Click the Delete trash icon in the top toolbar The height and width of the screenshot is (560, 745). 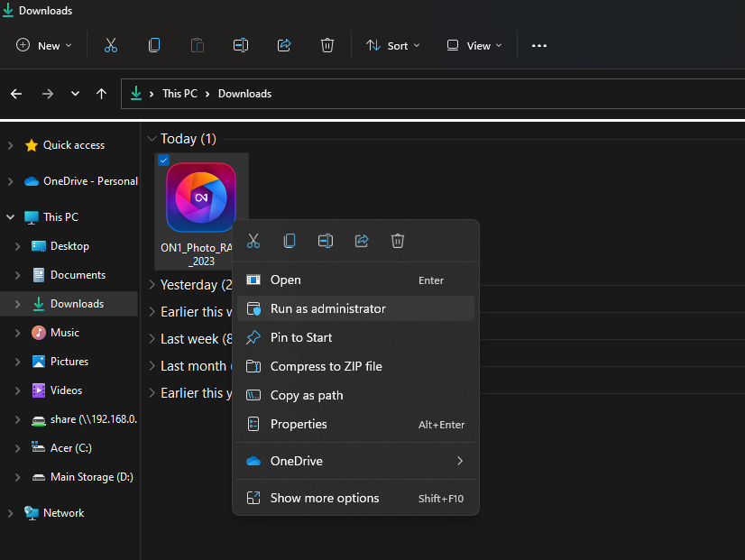327,46
